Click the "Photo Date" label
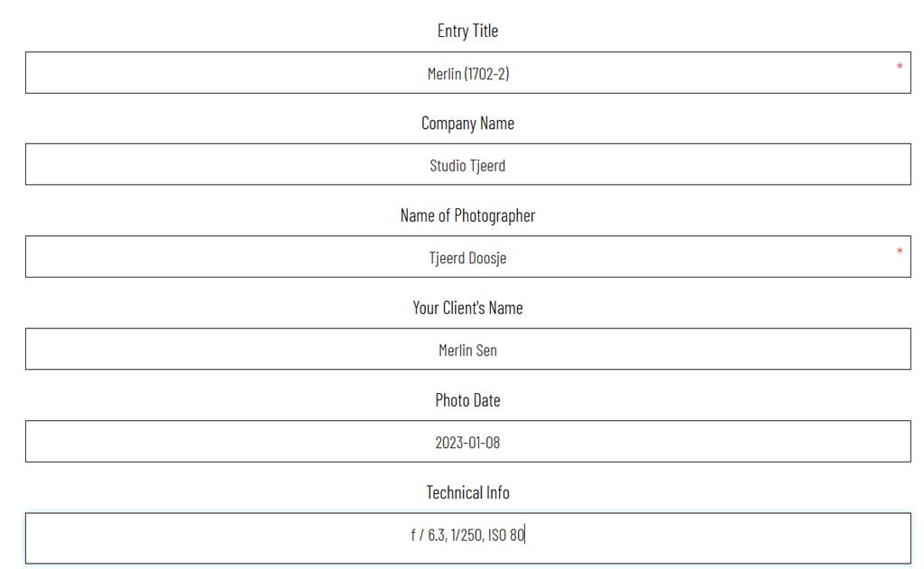The width and height of the screenshot is (924, 569). click(467, 400)
